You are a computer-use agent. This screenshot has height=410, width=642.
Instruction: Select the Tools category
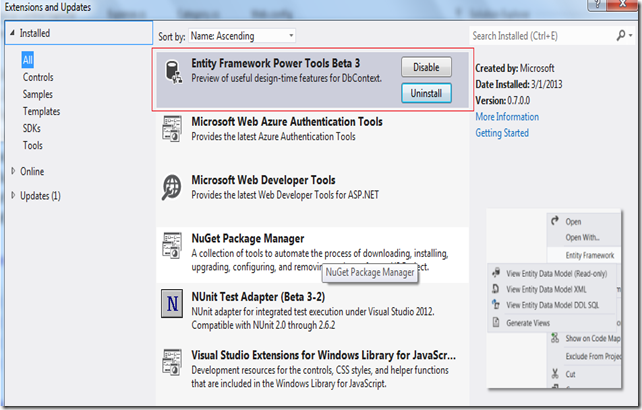point(33,145)
